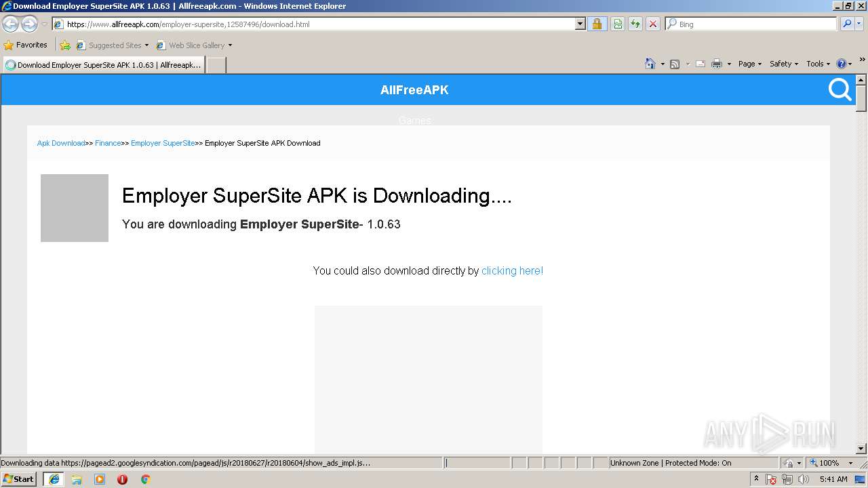The image size is (868, 488).
Task: Open the Favorites star button
Action: click(x=26, y=45)
